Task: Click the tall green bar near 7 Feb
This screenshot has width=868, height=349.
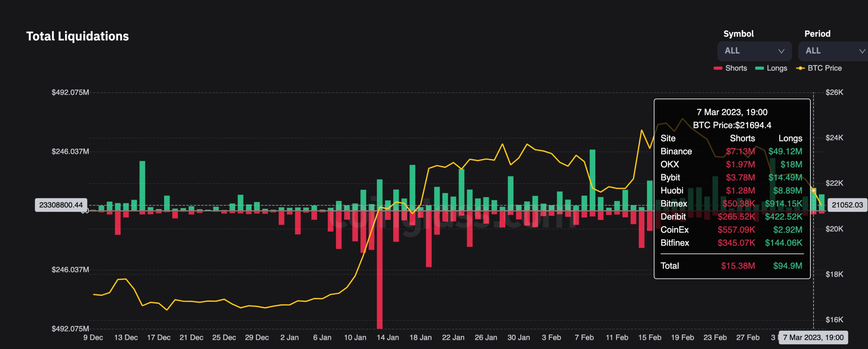Action: click(x=592, y=180)
